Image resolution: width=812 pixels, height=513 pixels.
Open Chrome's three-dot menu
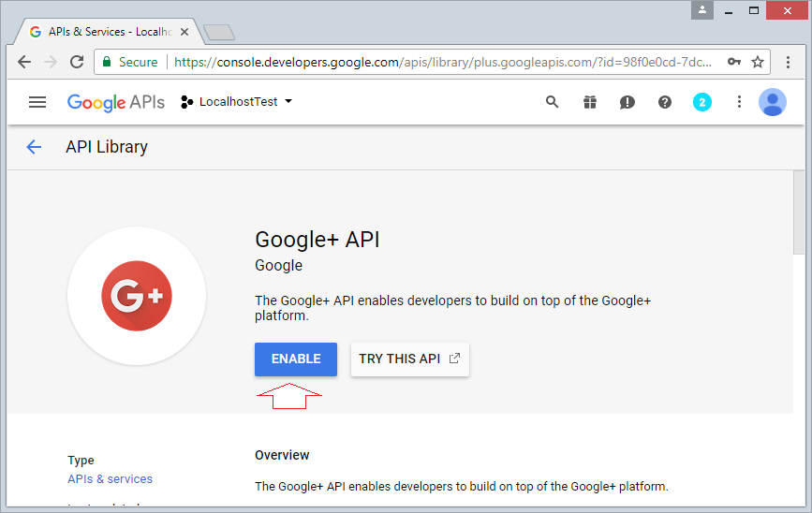tap(788, 62)
